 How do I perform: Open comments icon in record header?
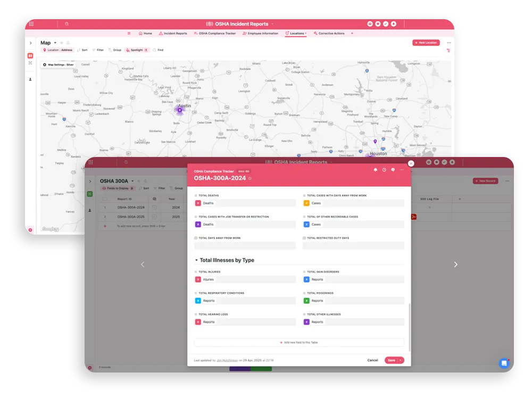click(x=393, y=170)
